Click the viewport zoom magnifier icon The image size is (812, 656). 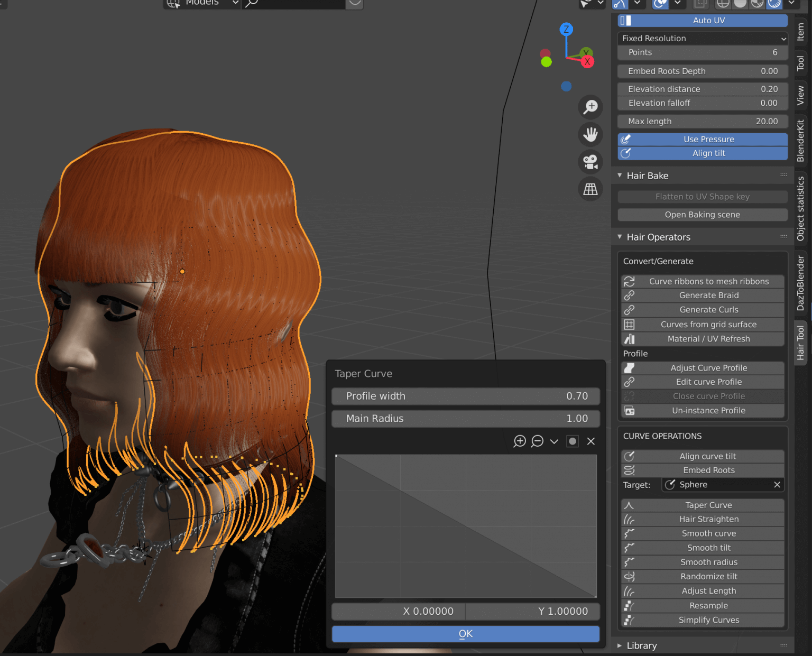590,107
